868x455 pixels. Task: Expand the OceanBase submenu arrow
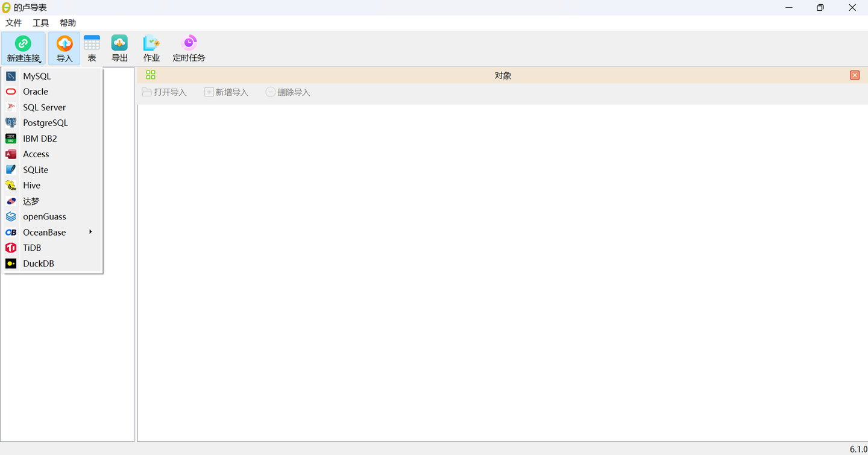pos(90,232)
